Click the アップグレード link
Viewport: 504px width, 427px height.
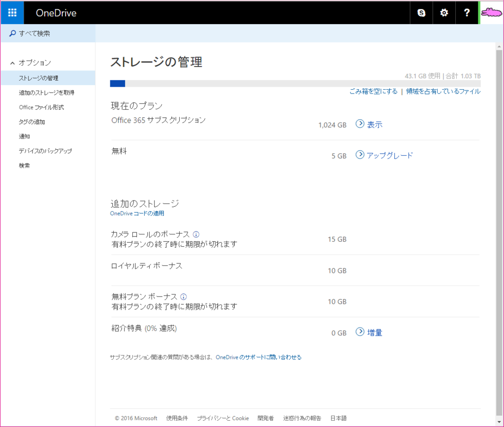pyautogui.click(x=390, y=155)
